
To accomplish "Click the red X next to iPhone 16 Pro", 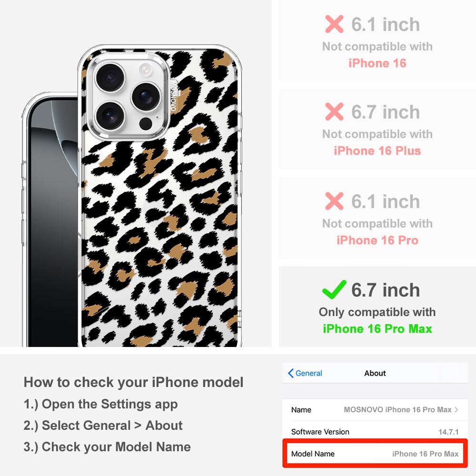I will coord(334,201).
